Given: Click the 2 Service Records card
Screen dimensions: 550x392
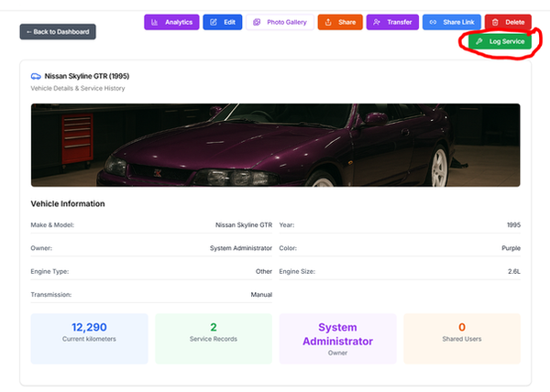Looking at the screenshot, I should point(214,338).
